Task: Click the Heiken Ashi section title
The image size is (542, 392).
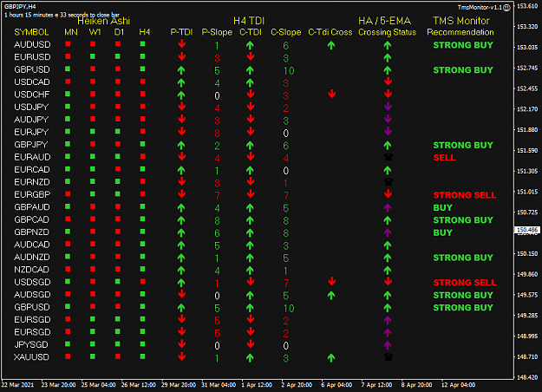Action: 104,21
